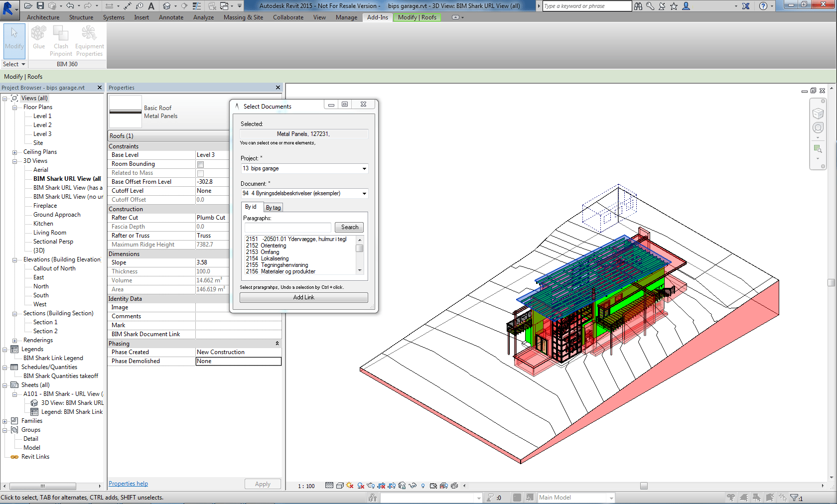
Task: Click the keyword search box
Action: coord(587,6)
